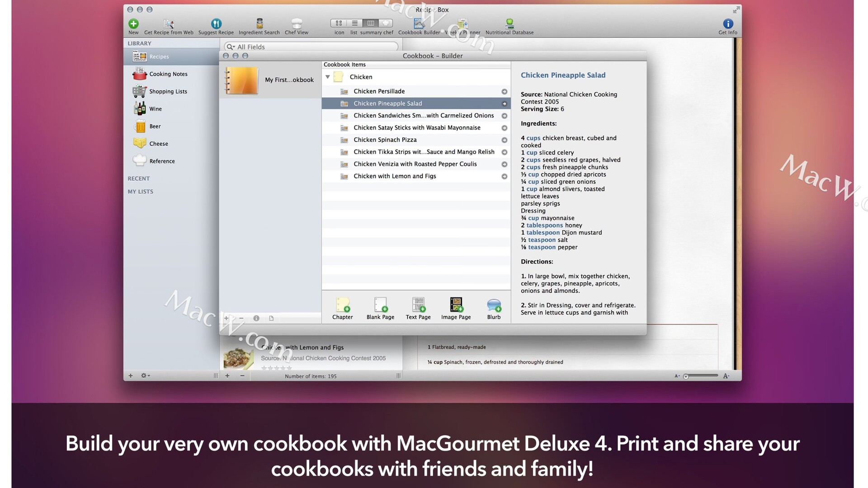This screenshot has height=488, width=868.
Task: Click the Get Info icon
Action: [728, 23]
